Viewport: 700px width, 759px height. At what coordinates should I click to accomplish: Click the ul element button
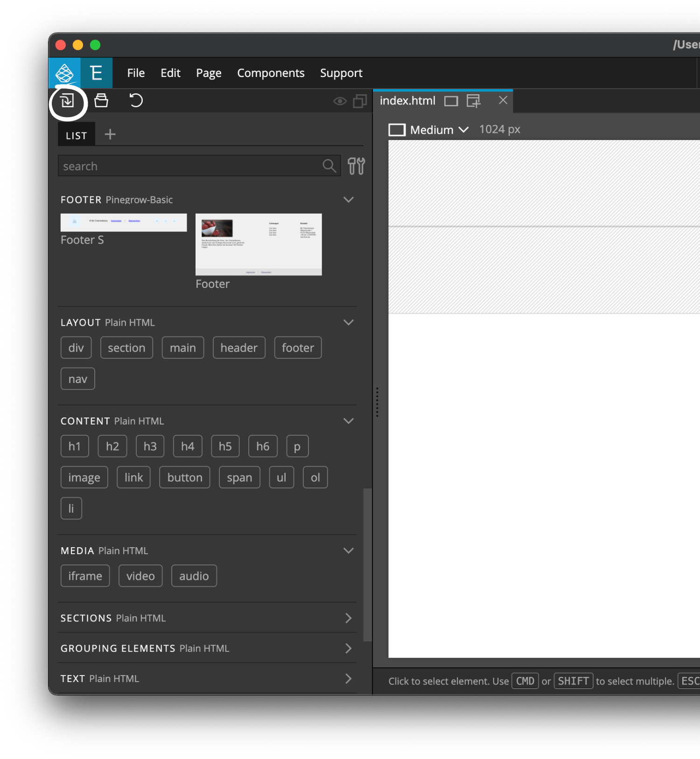point(281,477)
